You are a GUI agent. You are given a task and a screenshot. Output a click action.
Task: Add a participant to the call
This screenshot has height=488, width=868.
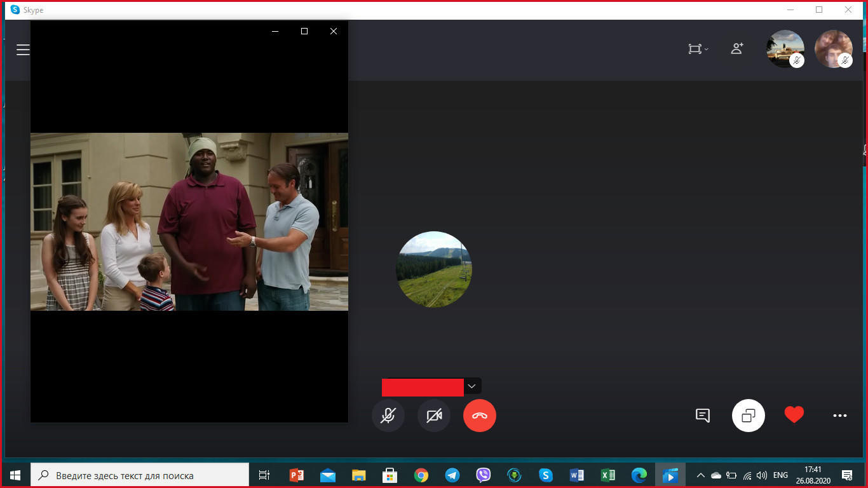(x=737, y=48)
